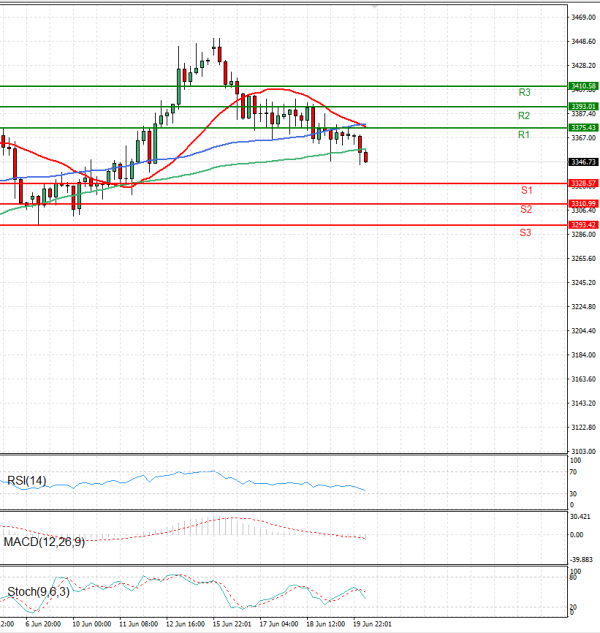Click the 18 Jun 12:00 time label
Screen dimensions: 600x633
[x=325, y=624]
